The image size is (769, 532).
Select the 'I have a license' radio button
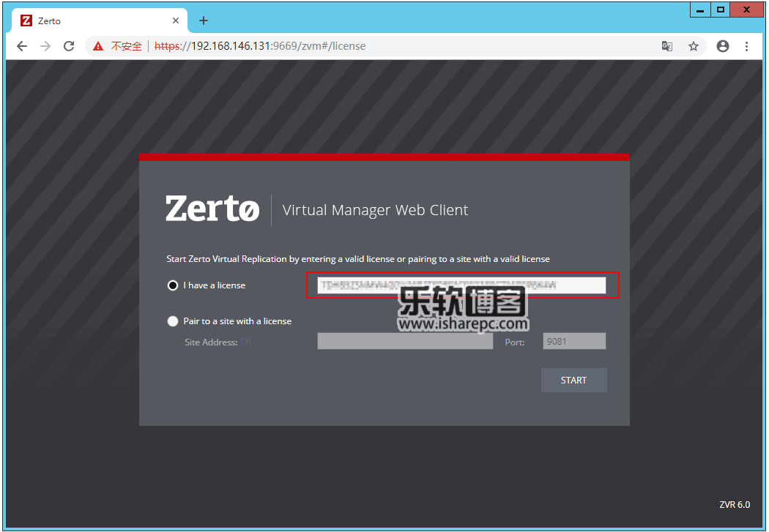173,285
